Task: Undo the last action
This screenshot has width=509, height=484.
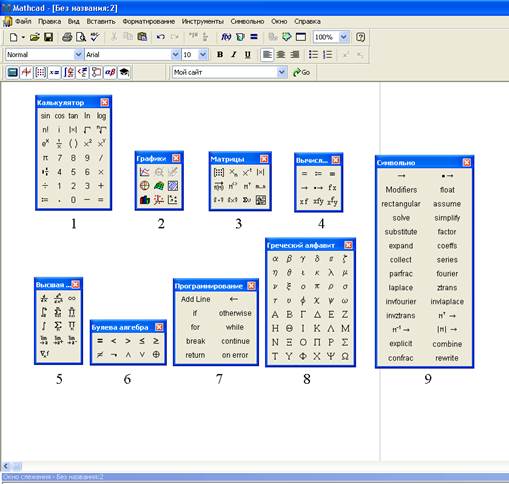Action: (161, 37)
